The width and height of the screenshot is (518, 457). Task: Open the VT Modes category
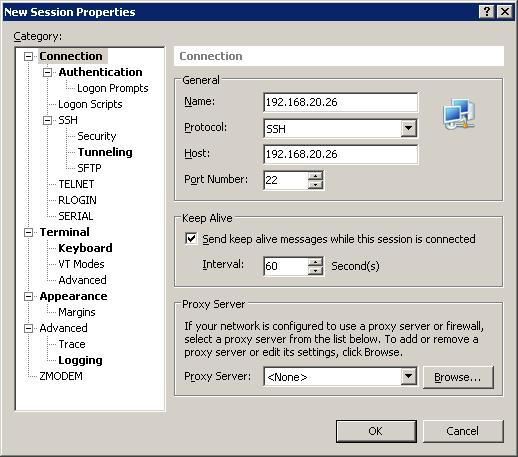click(x=81, y=264)
